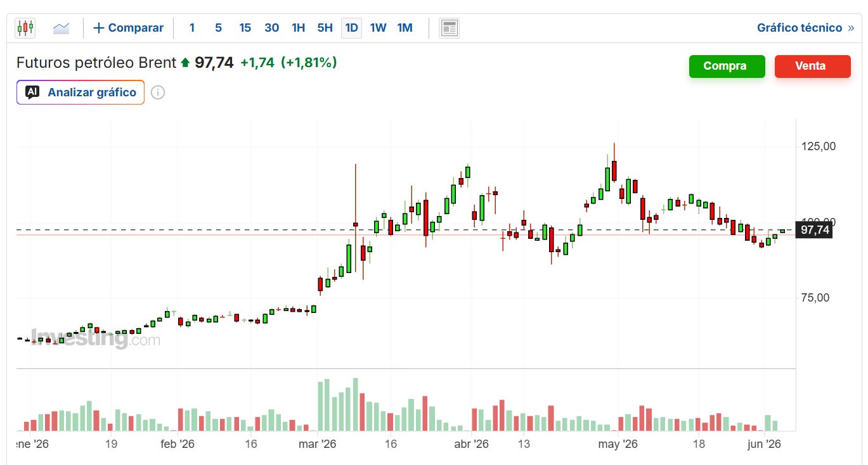Image resolution: width=868 pixels, height=465 pixels.
Task: Click the red Venta button
Action: point(812,66)
